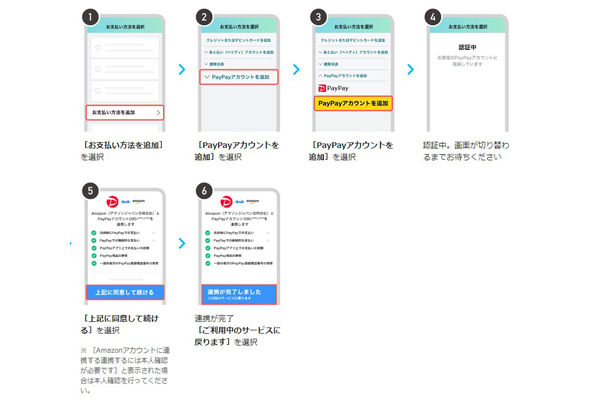Screen dimensions: 600x400
Task: Click caption 連携が完了 under step 6
Action: 214,318
